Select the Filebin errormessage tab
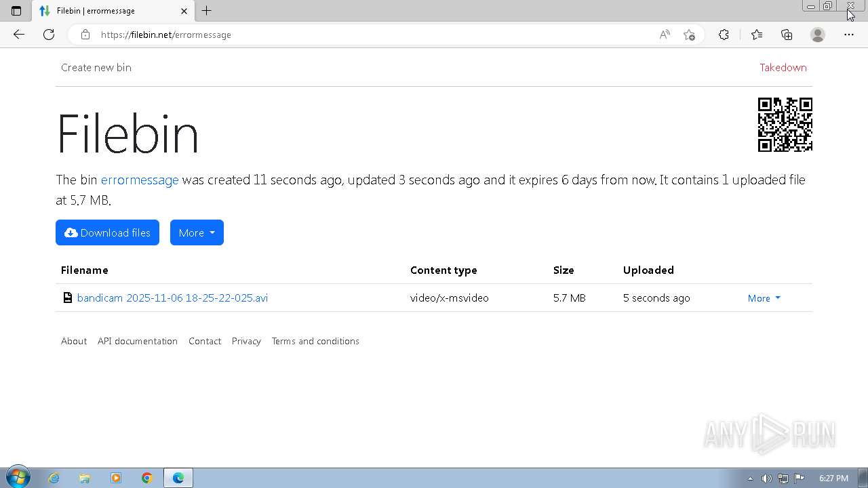This screenshot has height=488, width=868. click(113, 11)
